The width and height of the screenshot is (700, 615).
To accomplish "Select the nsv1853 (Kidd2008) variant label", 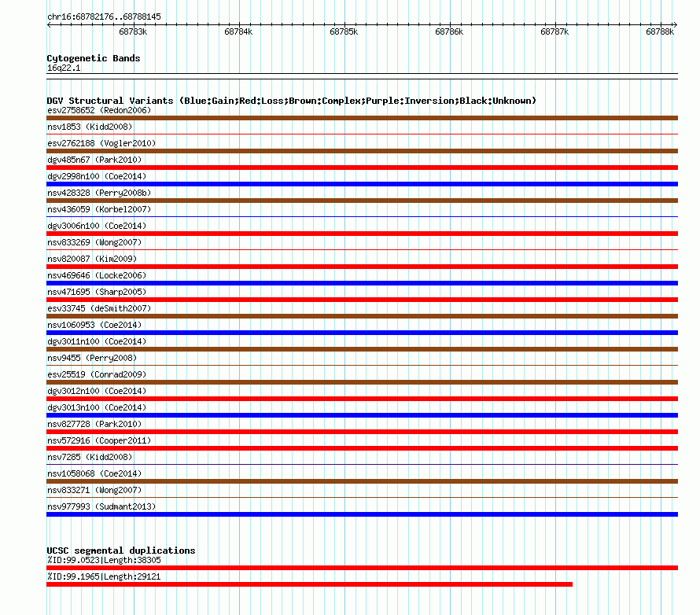I will tap(90, 127).
